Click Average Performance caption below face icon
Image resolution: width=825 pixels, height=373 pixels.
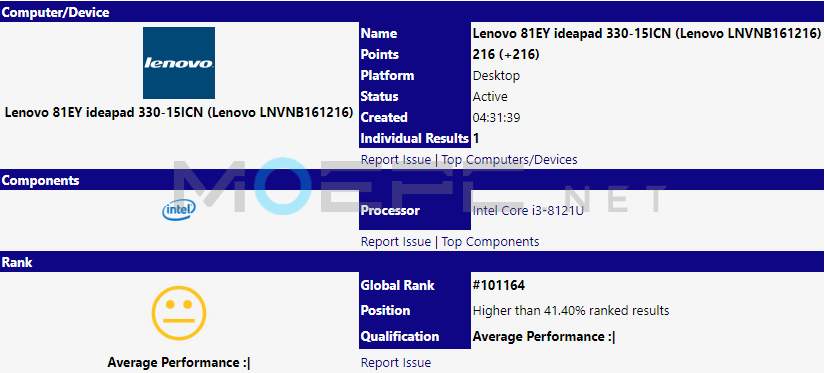point(179,363)
